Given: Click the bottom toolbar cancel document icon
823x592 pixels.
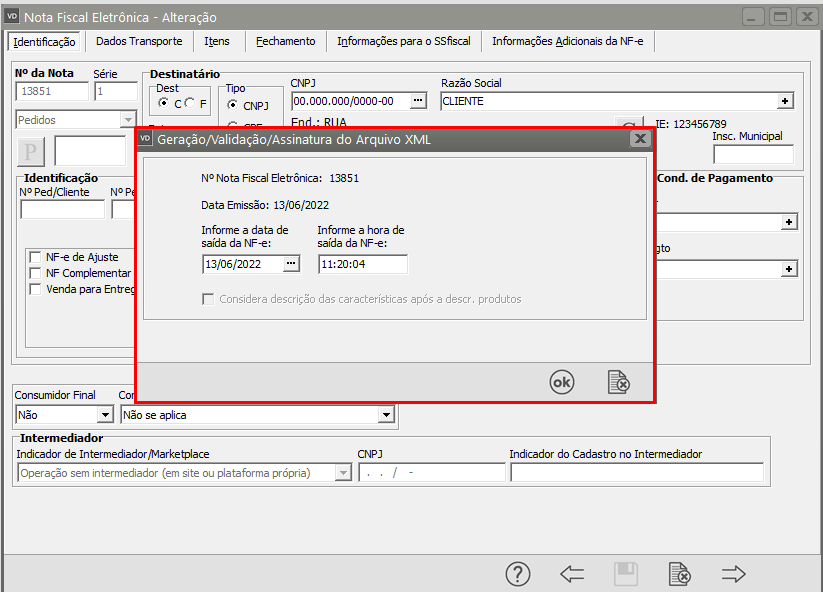Looking at the screenshot, I should click(679, 574).
